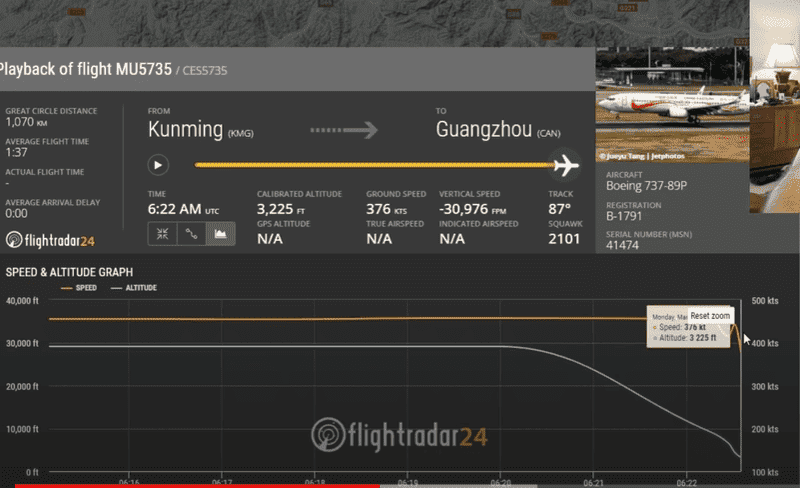This screenshot has height=488, width=800.
Task: Select the Guangzhou destination airport name
Action: (484, 130)
